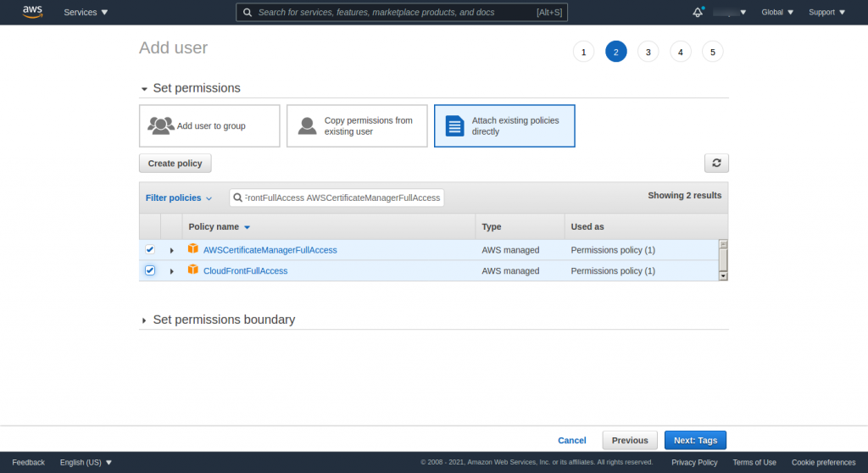Click the Add user to group people icon
868x473 pixels.
160,125
